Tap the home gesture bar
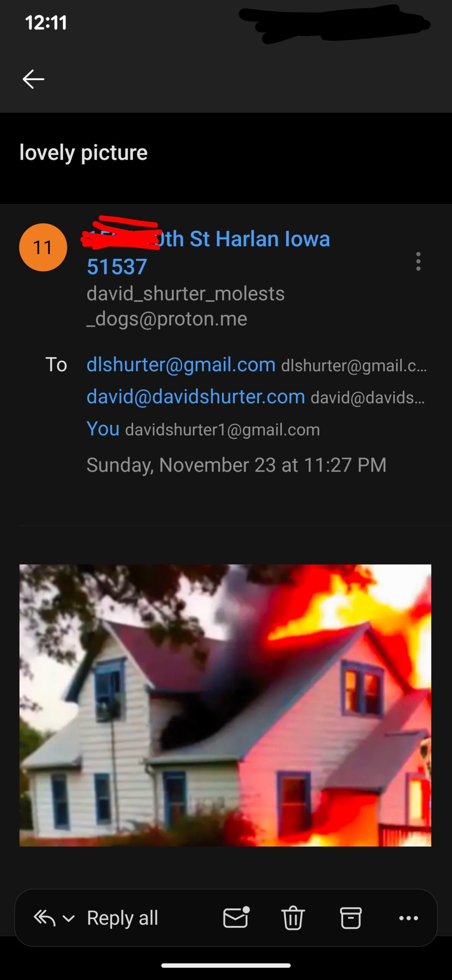Image resolution: width=452 pixels, height=980 pixels. [x=226, y=965]
